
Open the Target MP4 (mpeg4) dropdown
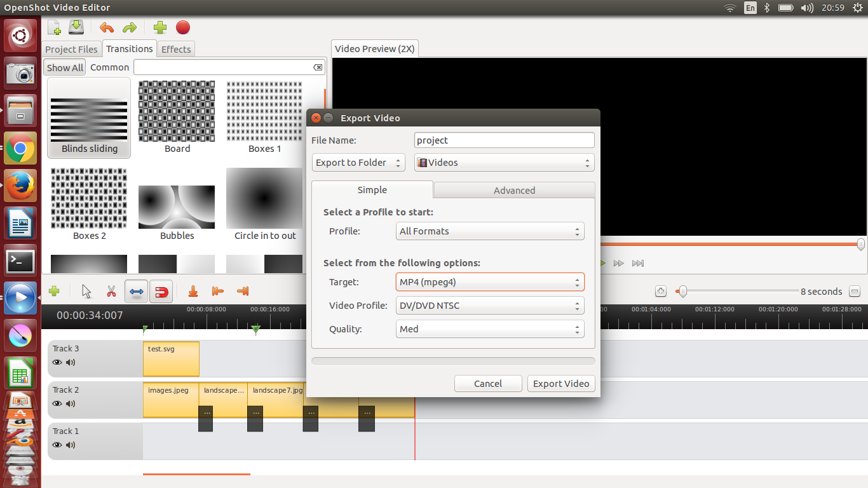click(490, 282)
